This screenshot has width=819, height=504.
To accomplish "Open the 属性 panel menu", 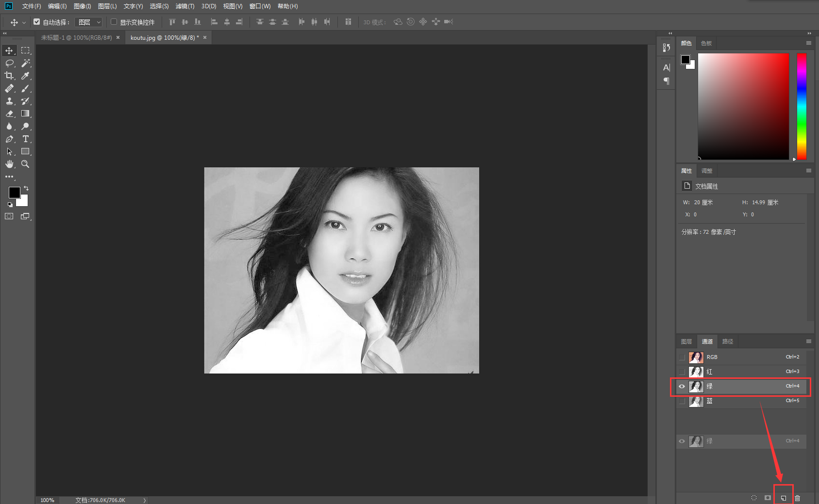I will (x=809, y=171).
